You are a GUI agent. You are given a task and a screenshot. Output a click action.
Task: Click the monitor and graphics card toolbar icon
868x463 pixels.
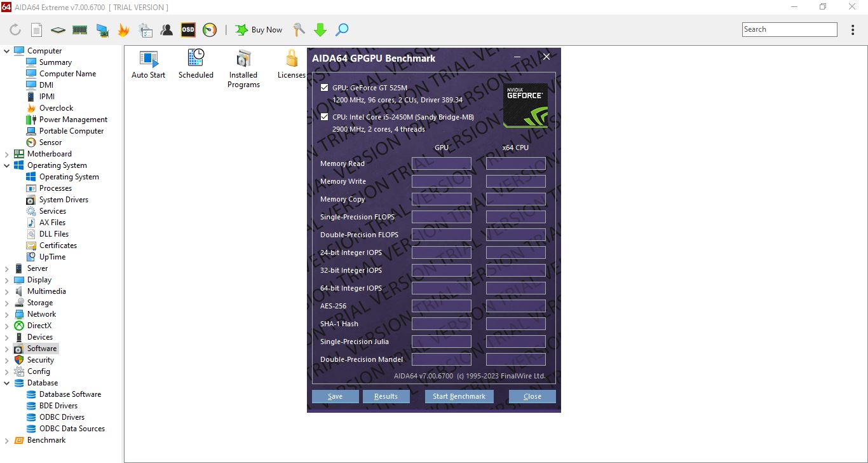(x=102, y=30)
